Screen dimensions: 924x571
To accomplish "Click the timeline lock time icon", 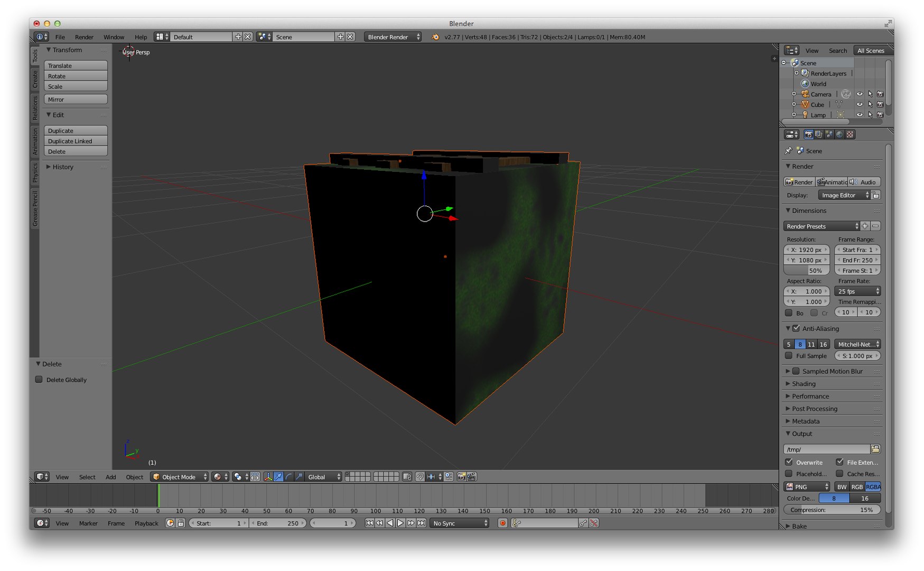I will [x=181, y=523].
